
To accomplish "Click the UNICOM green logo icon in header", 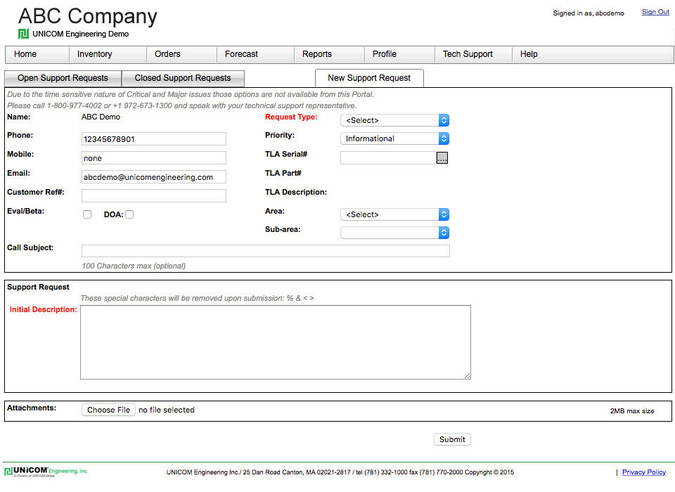I will 23,34.
